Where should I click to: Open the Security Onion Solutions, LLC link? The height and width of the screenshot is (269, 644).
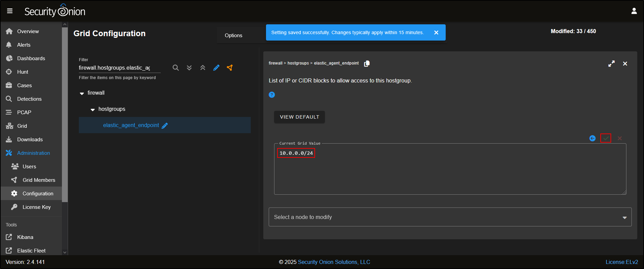(334, 262)
